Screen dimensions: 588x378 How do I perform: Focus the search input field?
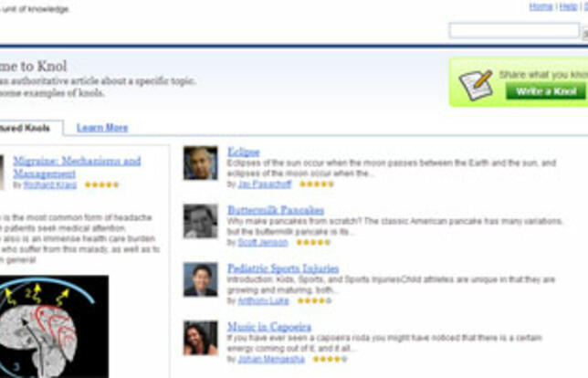point(514,30)
